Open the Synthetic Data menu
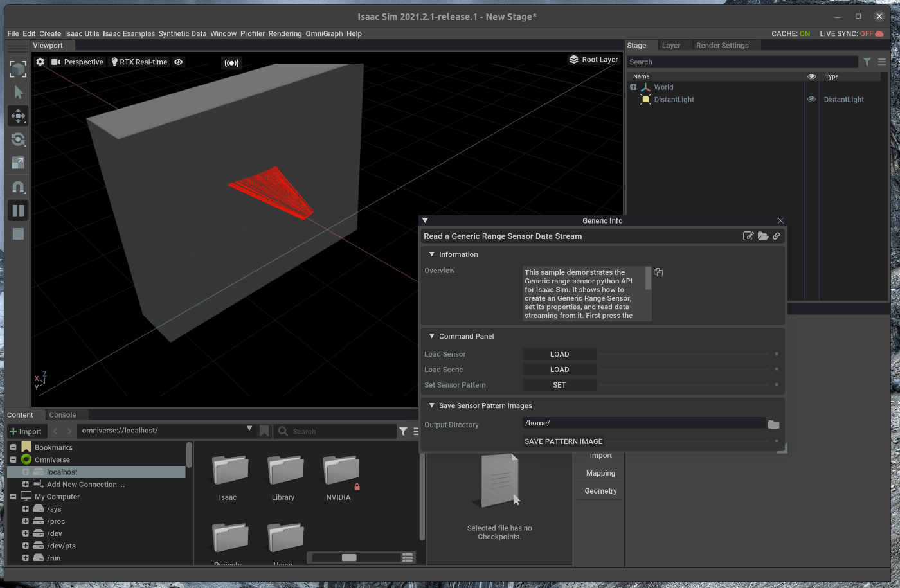 click(183, 33)
